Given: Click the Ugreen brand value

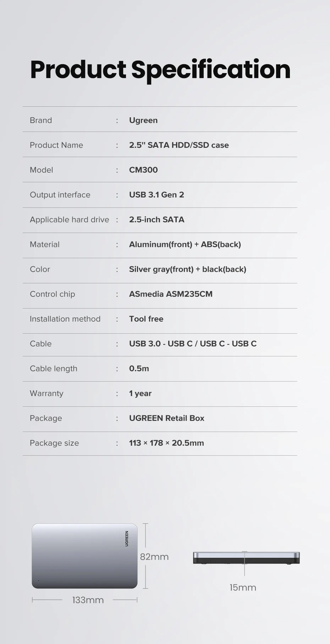Looking at the screenshot, I should point(143,120).
